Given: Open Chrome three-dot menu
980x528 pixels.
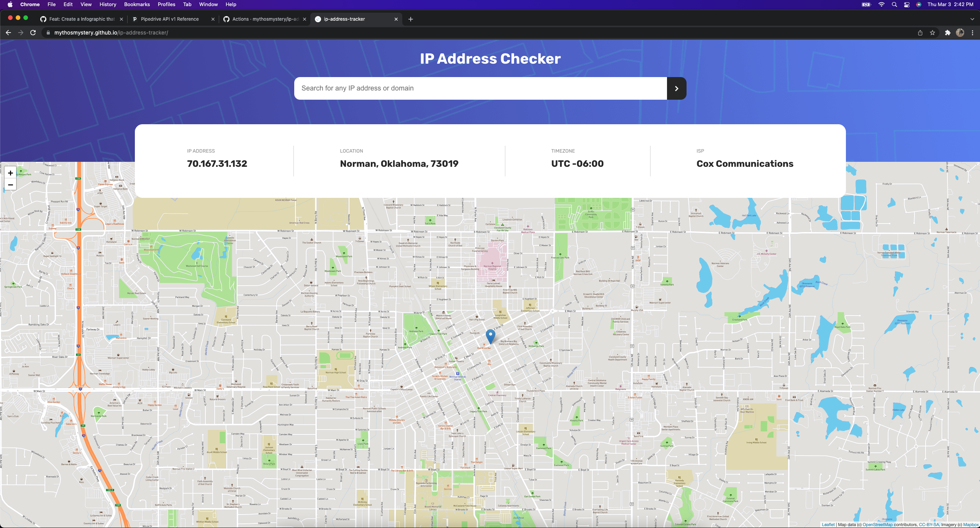Looking at the screenshot, I should point(972,33).
